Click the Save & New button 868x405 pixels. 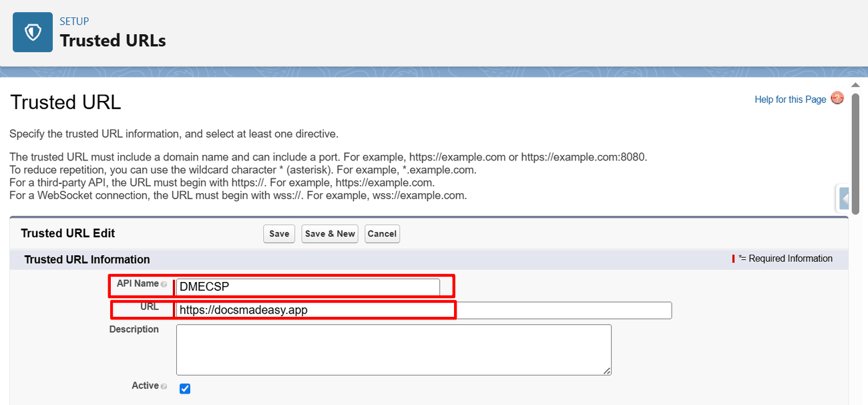click(x=330, y=234)
